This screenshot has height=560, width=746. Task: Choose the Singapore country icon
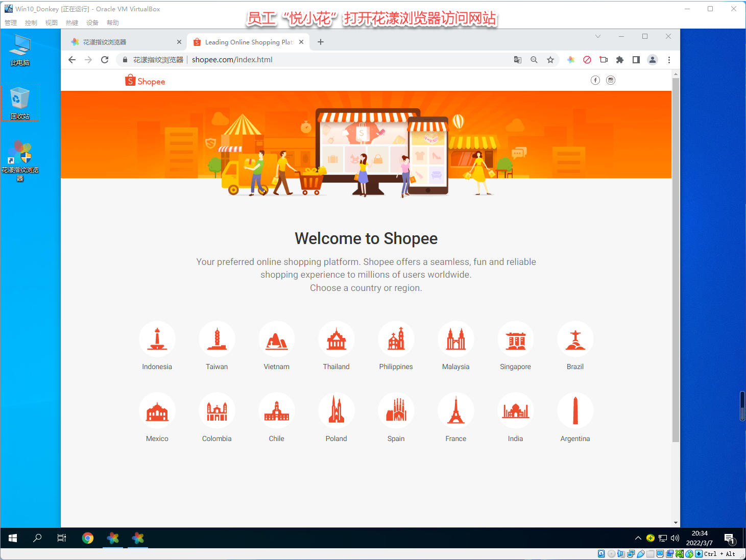[516, 339]
